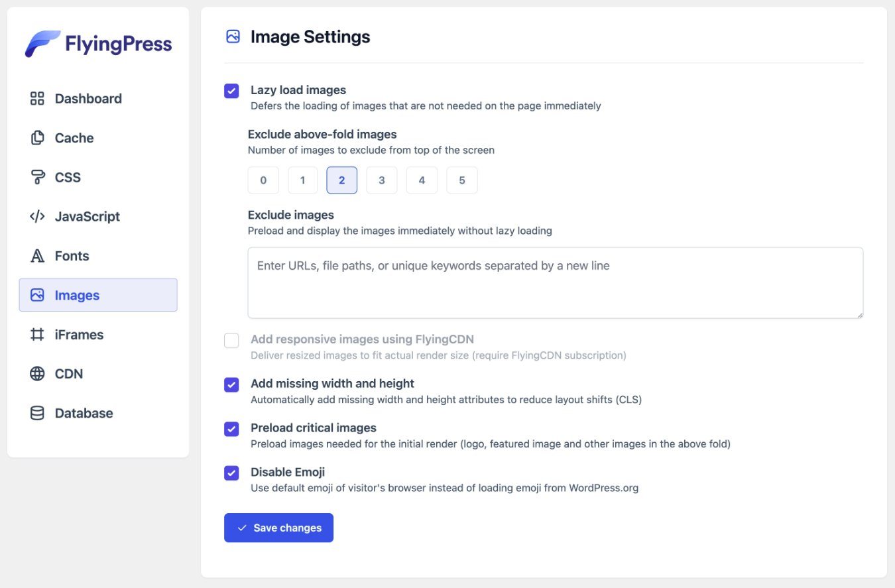Uncheck the Disable Emoji checkbox

[231, 473]
